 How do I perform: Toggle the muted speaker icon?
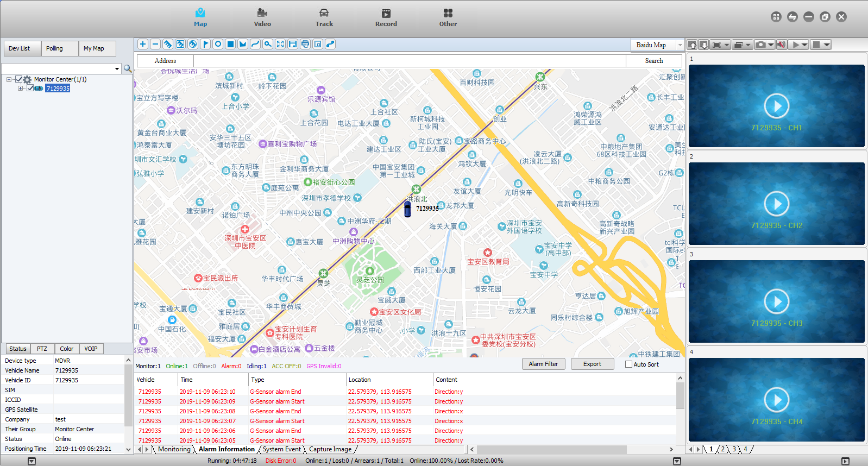coord(782,45)
